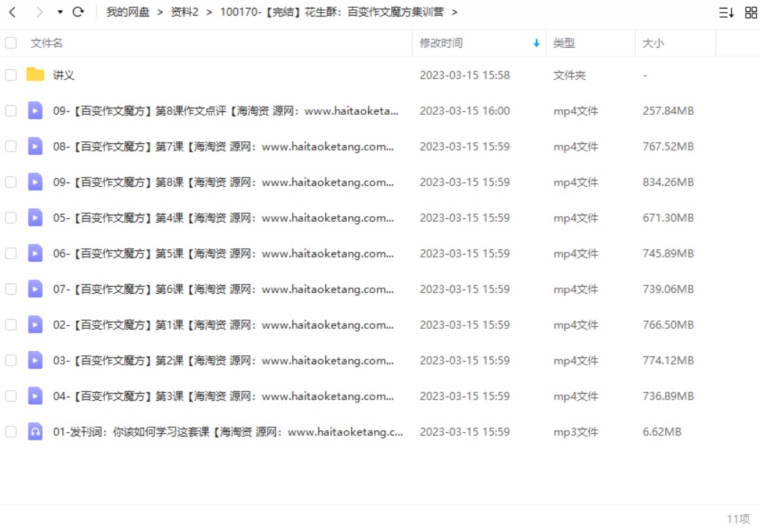Select file name 05-【百变作文魔方】第4课
760x532 pixels.
(223, 218)
